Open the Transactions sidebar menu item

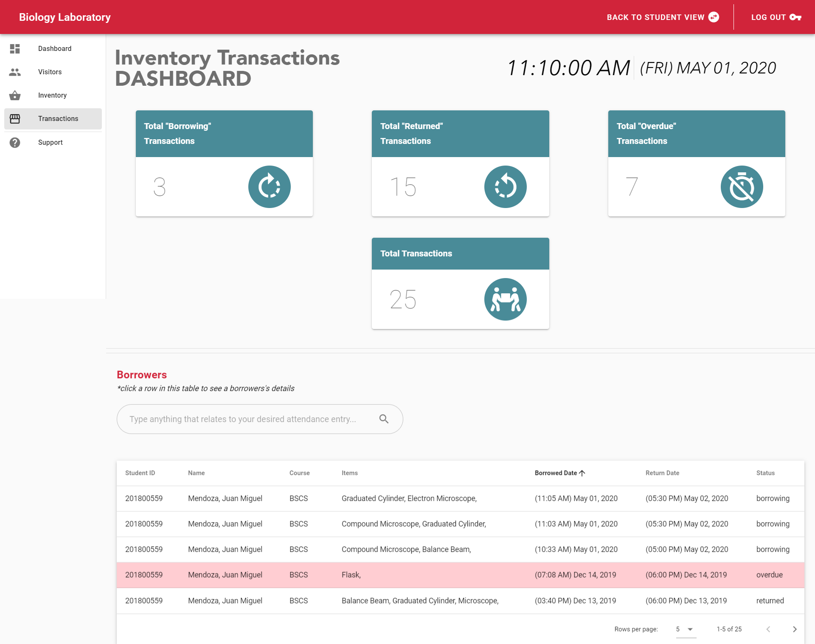pyautogui.click(x=58, y=119)
